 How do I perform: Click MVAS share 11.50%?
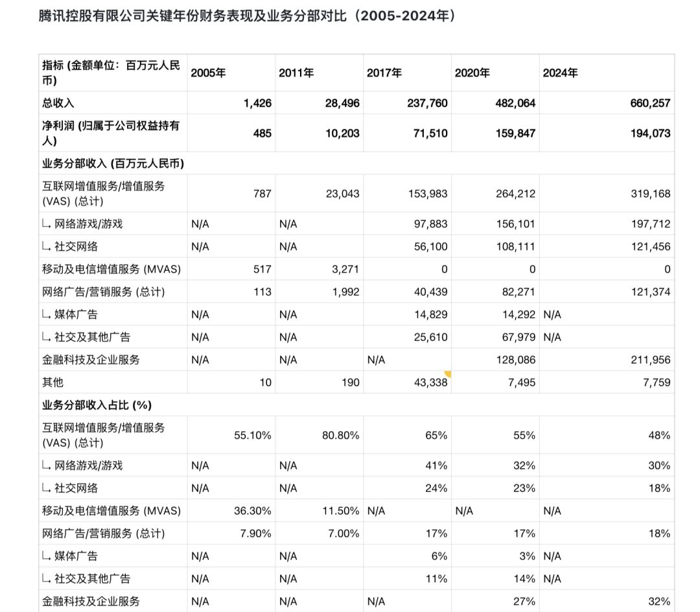click(341, 511)
